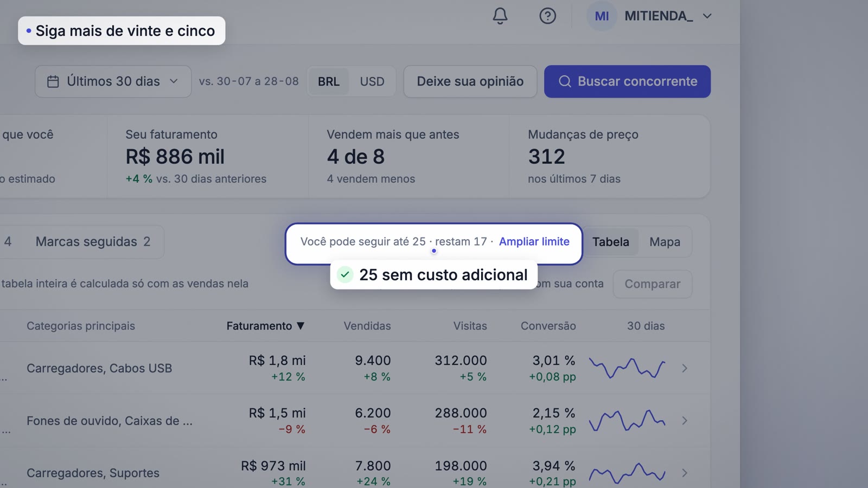868x488 pixels.
Task: Switch currency to USD
Action: 372,81
